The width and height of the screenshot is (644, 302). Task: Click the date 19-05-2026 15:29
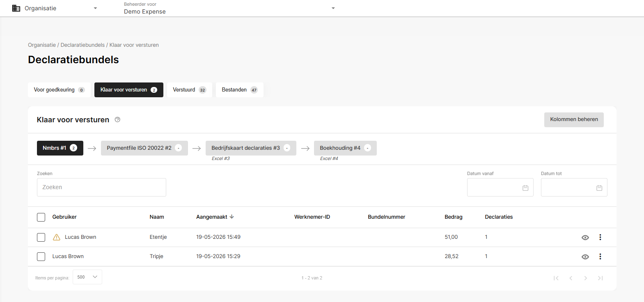point(218,256)
